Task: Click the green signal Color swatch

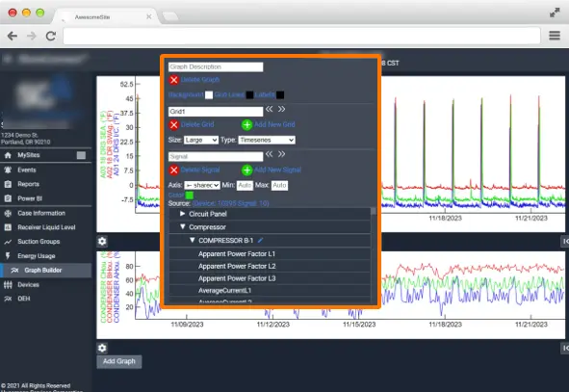Action: (190, 196)
